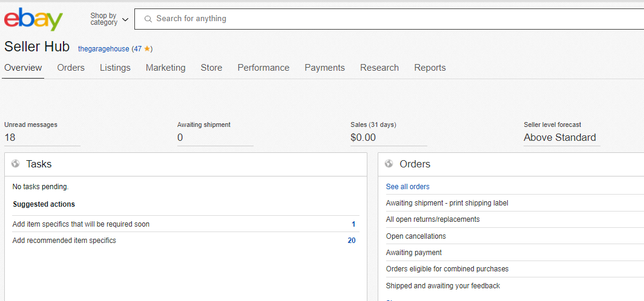644x301 pixels.
Task: Switch to the Payments tab
Action: [324, 68]
